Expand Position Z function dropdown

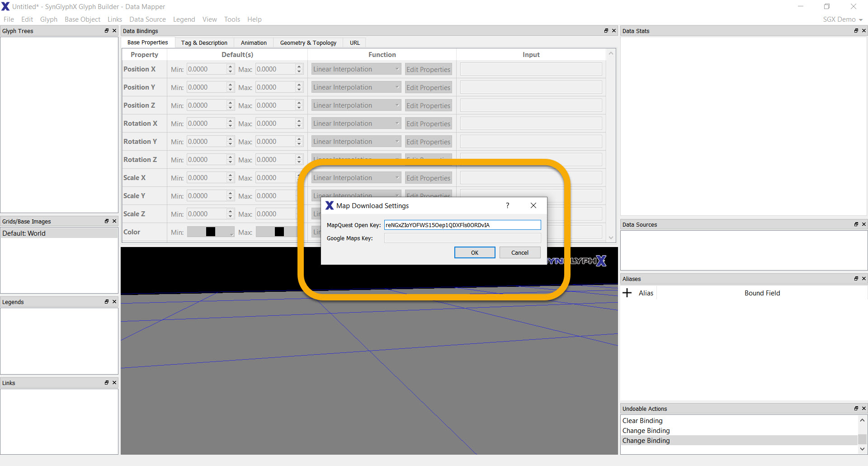pos(356,105)
